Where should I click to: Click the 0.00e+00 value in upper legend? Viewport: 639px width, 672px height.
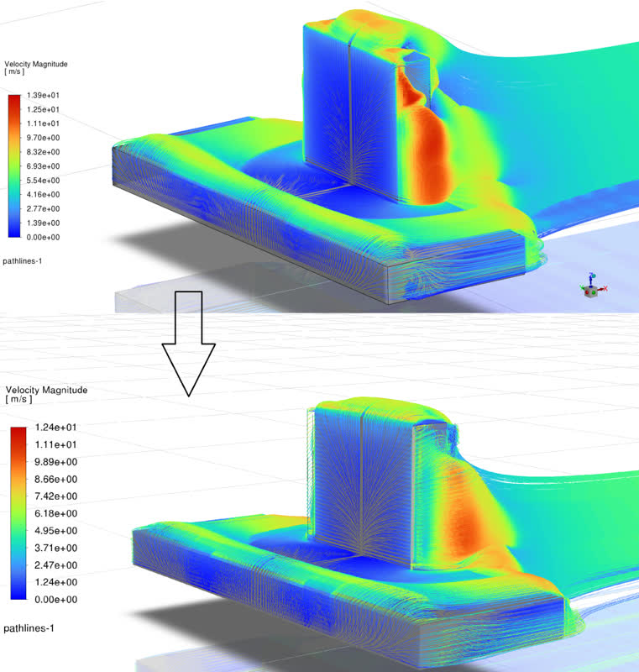coord(44,237)
